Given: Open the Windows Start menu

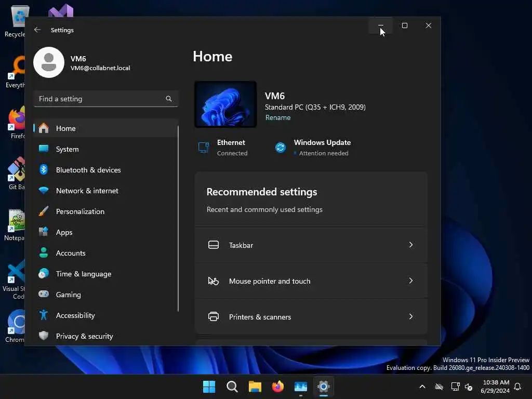Looking at the screenshot, I should click(x=209, y=387).
